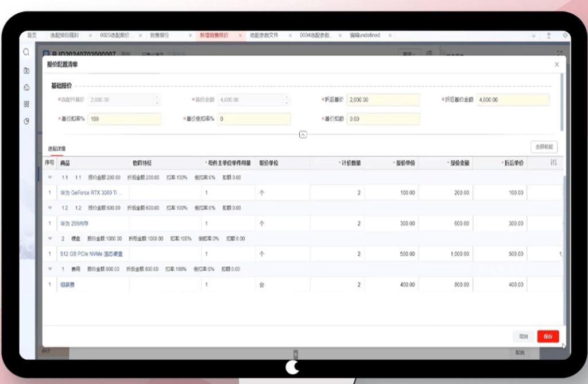Screen dimensions: 588x384
Task: Collapse the 1.1 group row
Action: tap(50, 178)
